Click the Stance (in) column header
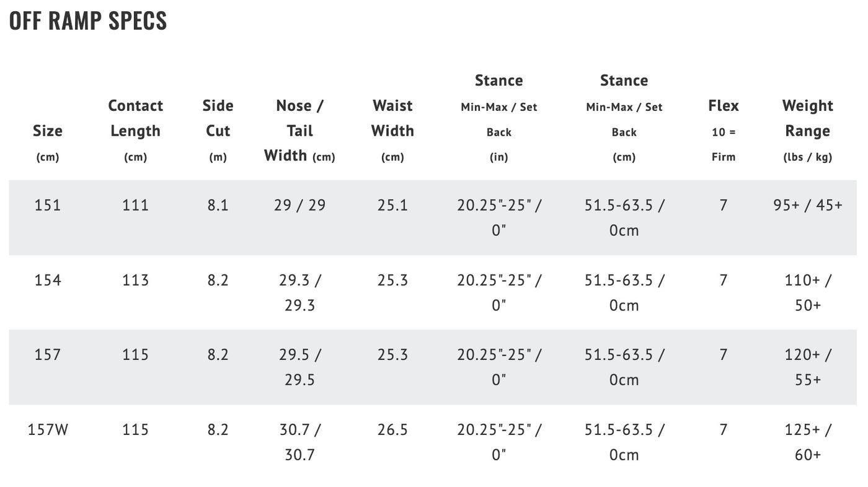The width and height of the screenshot is (868, 487). 499,118
